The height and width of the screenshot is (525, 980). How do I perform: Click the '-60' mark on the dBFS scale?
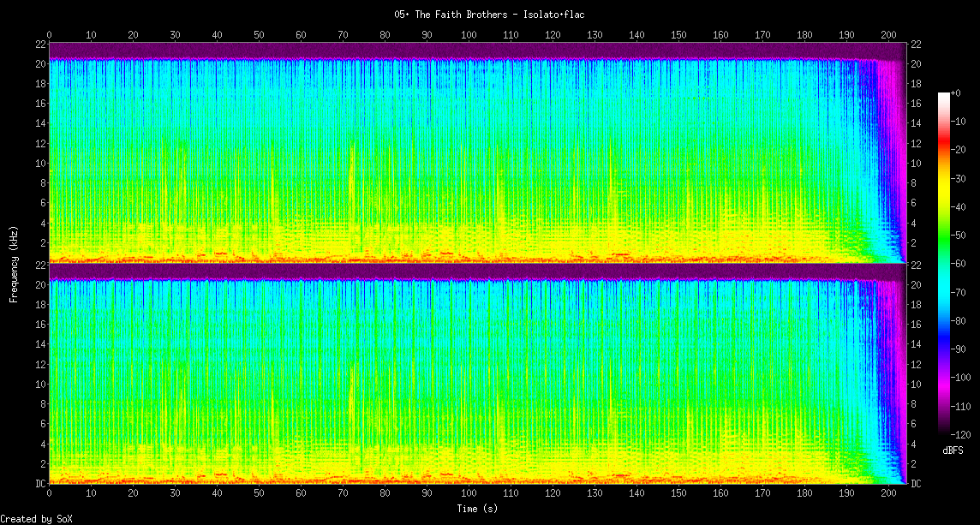click(x=959, y=264)
